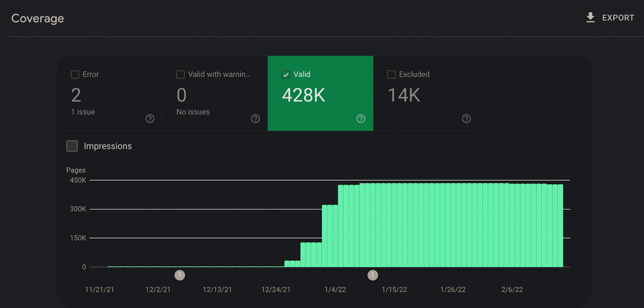The height and width of the screenshot is (308, 644).
Task: Click the 12/24/21 date label
Action: (276, 289)
